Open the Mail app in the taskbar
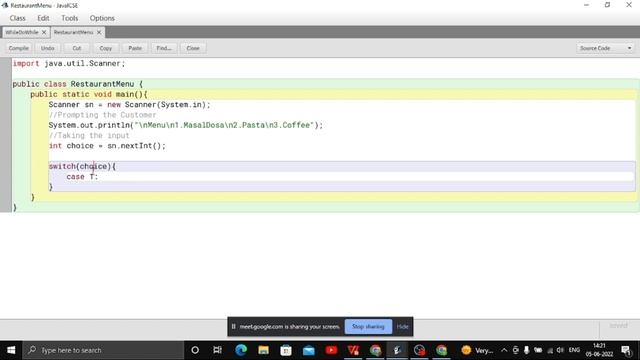 pos(309,350)
